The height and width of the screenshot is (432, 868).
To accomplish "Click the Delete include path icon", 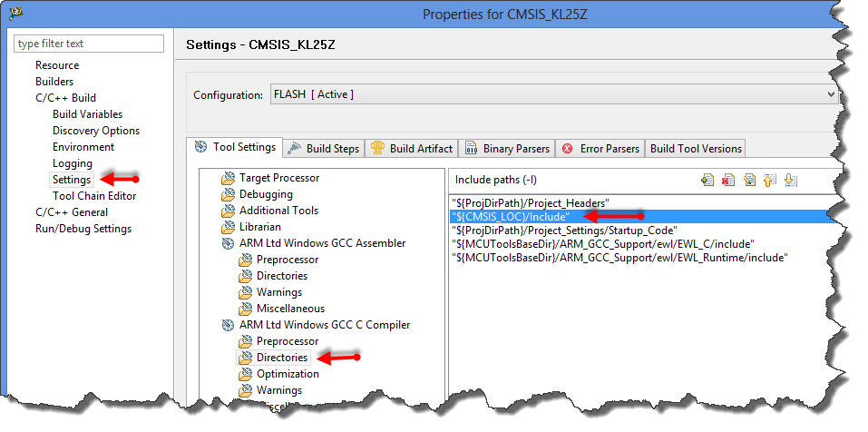I will click(727, 180).
